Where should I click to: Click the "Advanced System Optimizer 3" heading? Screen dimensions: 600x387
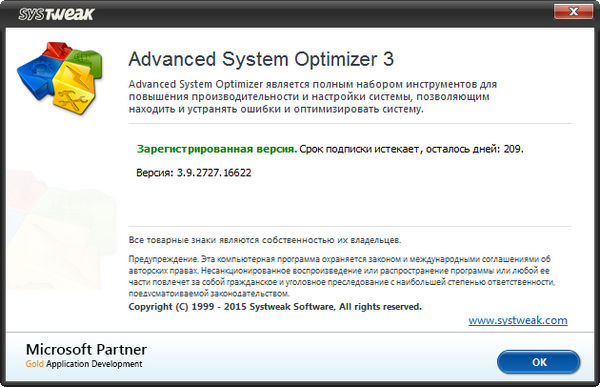pyautogui.click(x=261, y=59)
